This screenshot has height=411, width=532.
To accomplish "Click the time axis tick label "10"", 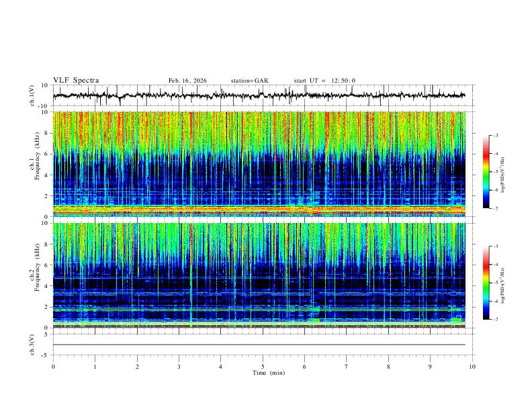I will click(472, 367).
